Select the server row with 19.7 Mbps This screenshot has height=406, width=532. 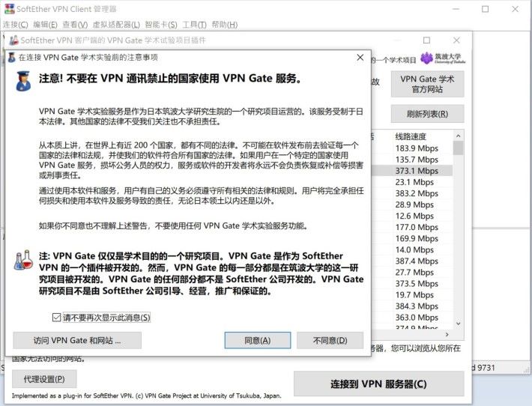(x=411, y=294)
